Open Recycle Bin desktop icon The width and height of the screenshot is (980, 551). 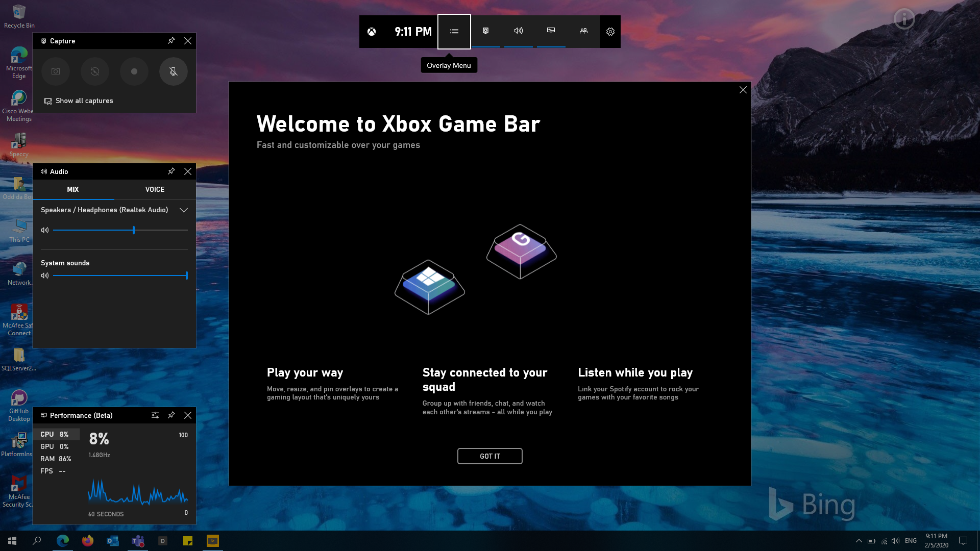(19, 16)
